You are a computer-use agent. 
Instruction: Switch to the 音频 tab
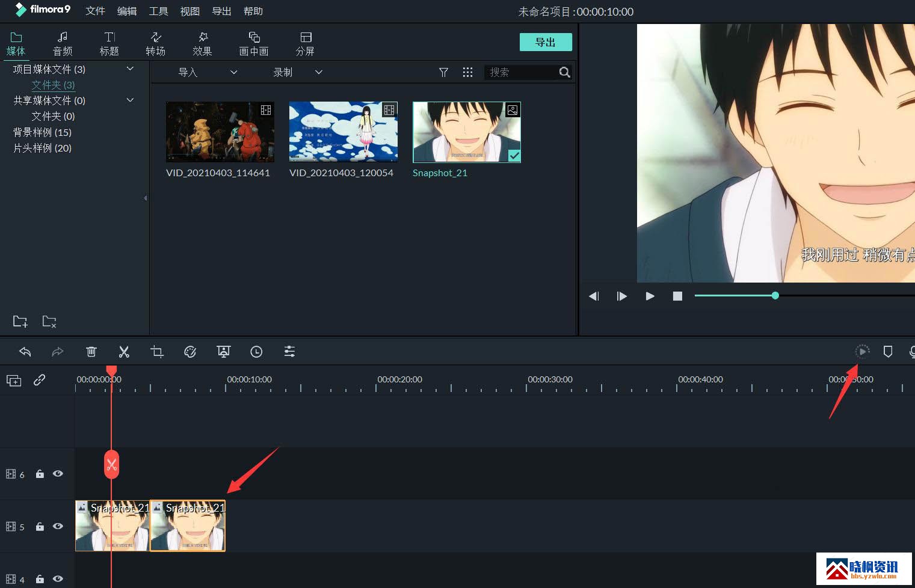(x=63, y=44)
